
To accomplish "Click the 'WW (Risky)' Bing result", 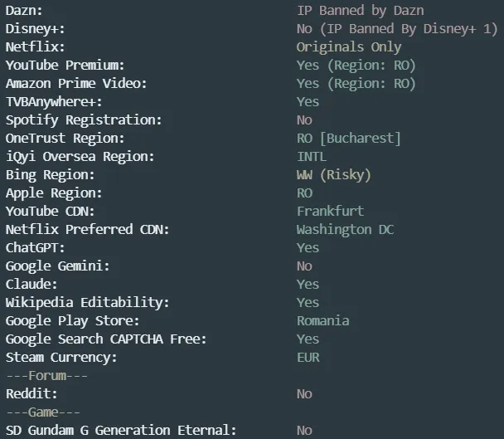I will 333,175.
